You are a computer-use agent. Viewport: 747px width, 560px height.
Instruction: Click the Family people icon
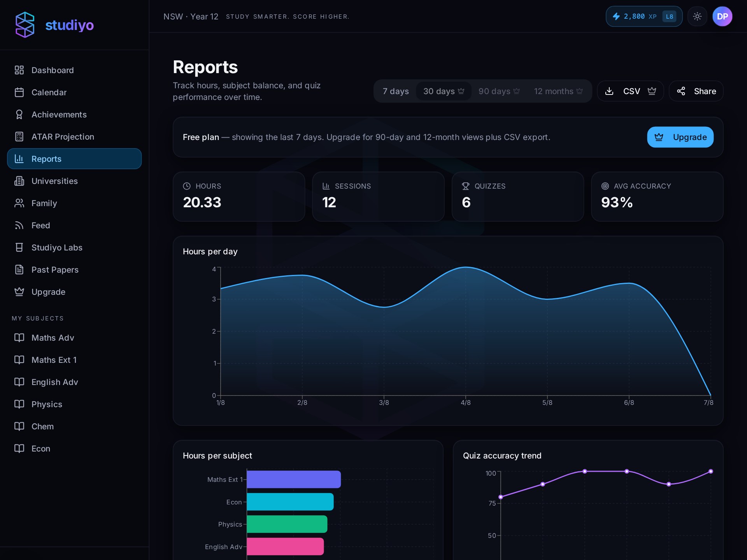pos(19,203)
